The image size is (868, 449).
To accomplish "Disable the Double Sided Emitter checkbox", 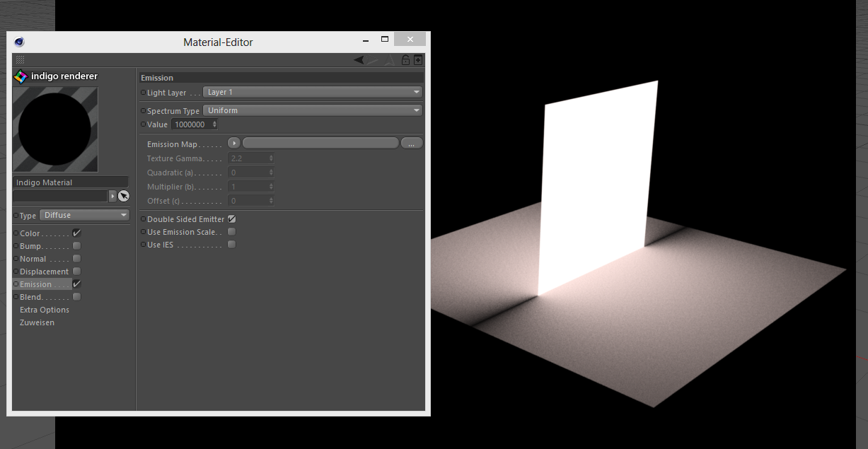I will click(x=231, y=219).
